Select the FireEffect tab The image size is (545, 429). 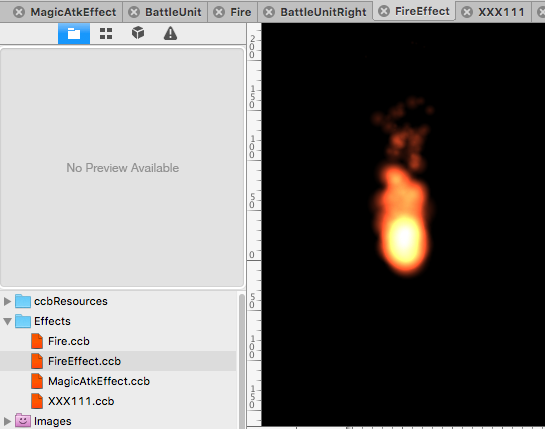pyautogui.click(x=422, y=11)
